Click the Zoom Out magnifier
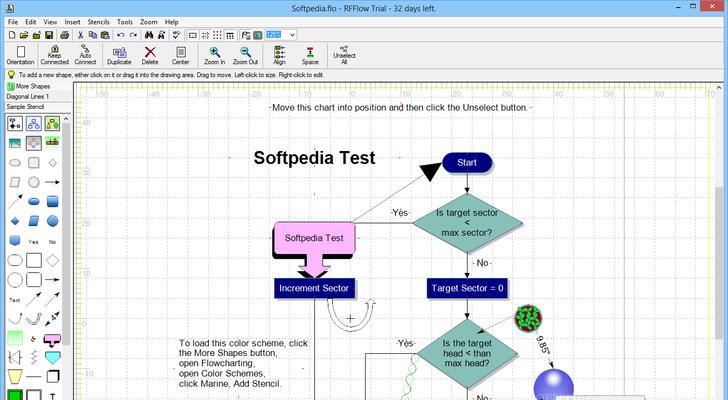 click(x=245, y=55)
